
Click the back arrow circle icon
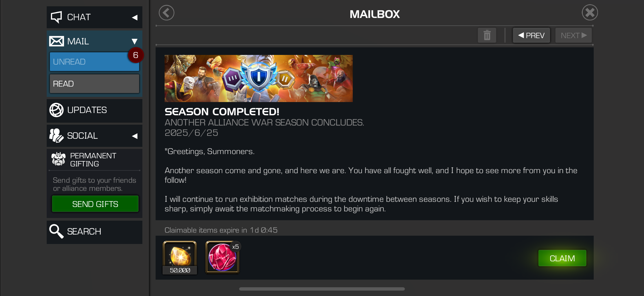pos(166,13)
